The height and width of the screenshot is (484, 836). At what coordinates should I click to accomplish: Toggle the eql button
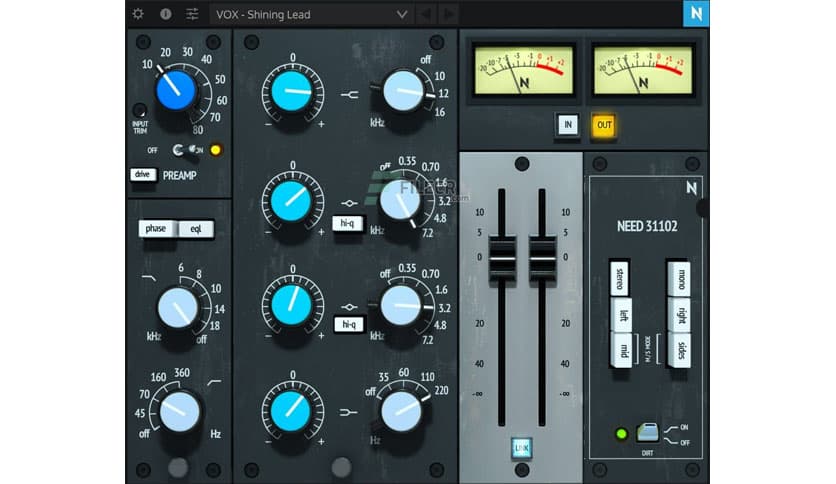(196, 229)
